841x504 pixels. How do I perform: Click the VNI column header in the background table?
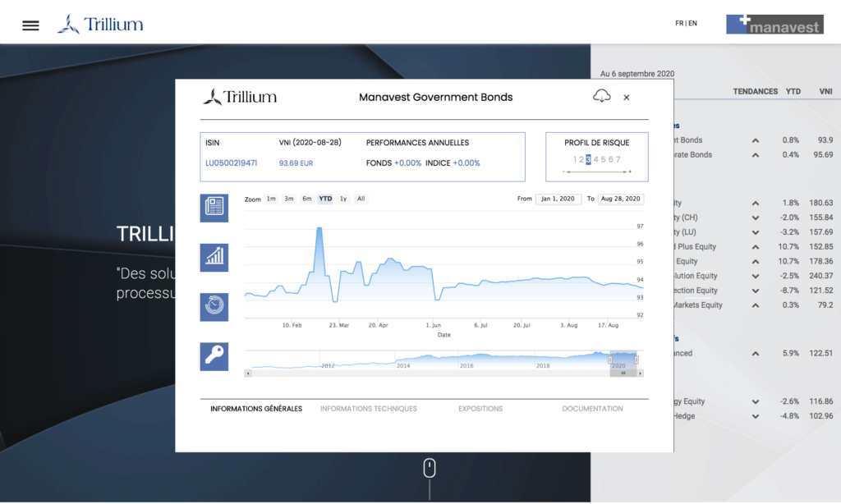click(x=826, y=92)
